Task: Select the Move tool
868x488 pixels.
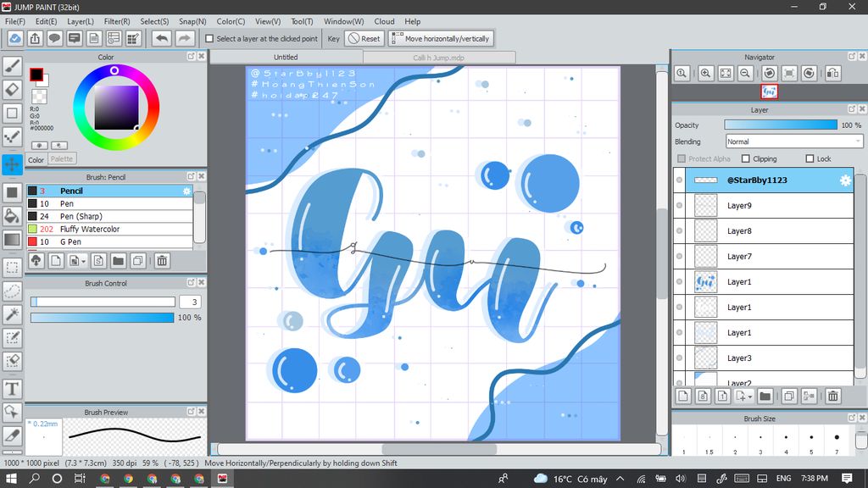Action: click(12, 164)
